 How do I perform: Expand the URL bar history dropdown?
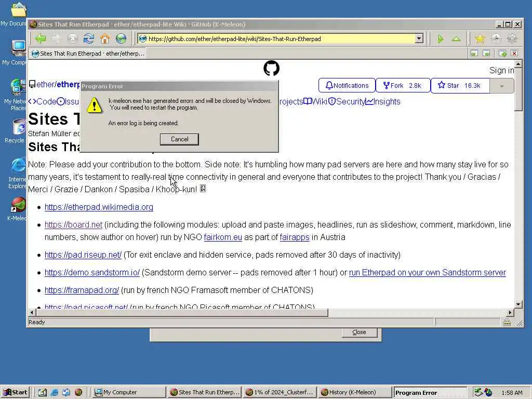click(x=419, y=38)
